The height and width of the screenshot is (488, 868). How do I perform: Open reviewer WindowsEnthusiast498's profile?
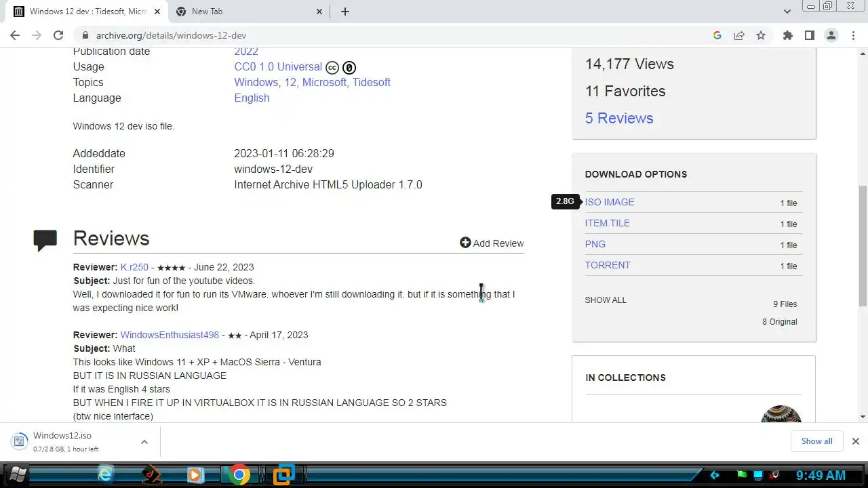170,335
